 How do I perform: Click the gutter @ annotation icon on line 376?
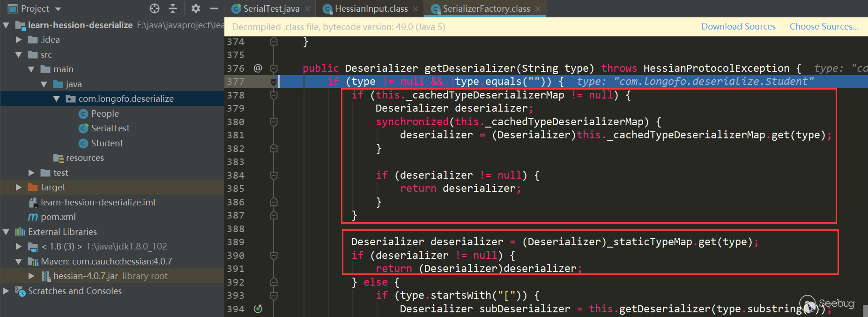[x=258, y=68]
